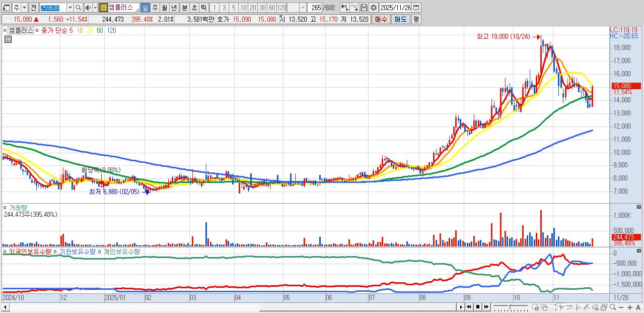Viewport: 644px width, 313px height.
Task: Select monthly 월 chart period
Action: pos(165,8)
